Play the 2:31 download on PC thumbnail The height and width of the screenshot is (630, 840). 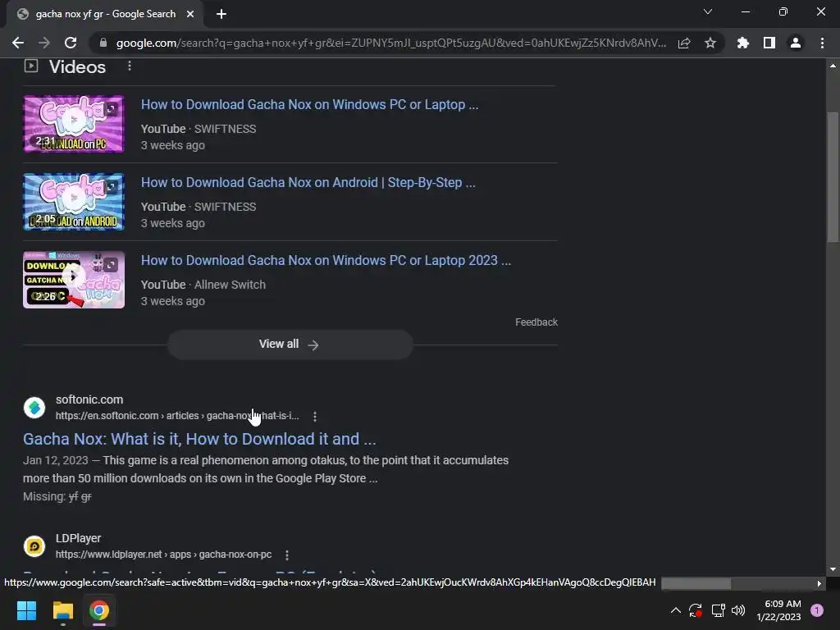73,124
